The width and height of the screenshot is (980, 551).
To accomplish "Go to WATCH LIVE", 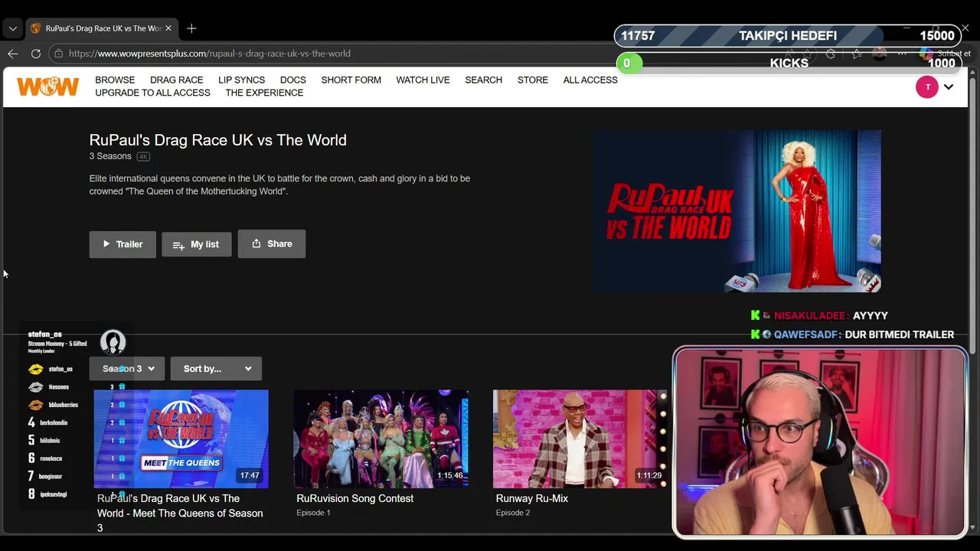I will [x=423, y=80].
